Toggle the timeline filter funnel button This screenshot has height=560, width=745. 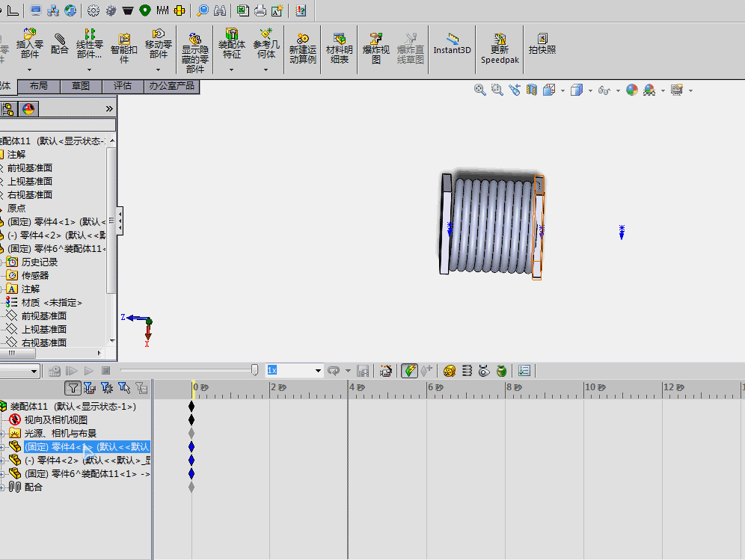coord(73,389)
